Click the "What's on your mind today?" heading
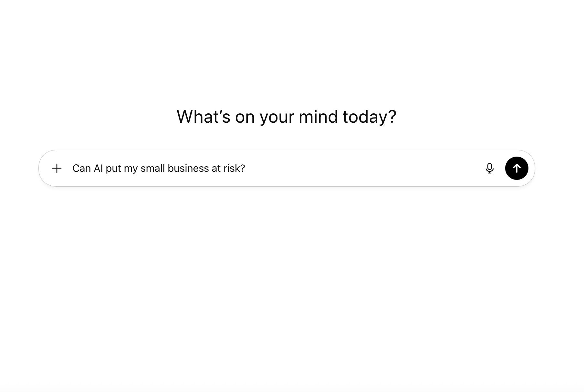Viewport: 584px width, 392px height. [x=286, y=117]
